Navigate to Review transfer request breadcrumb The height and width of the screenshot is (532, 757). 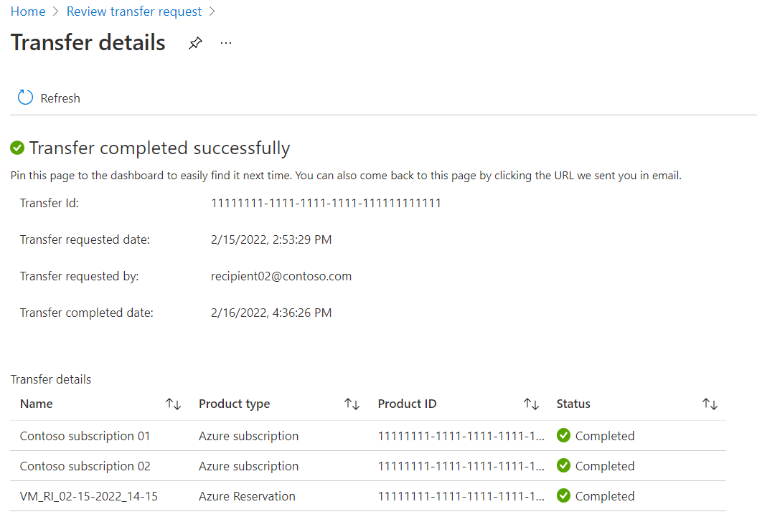[x=134, y=11]
